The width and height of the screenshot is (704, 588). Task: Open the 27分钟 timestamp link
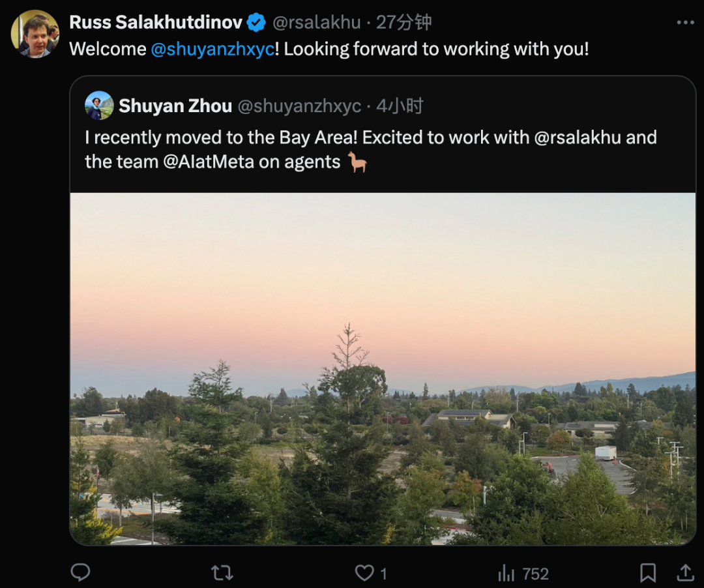(x=404, y=23)
